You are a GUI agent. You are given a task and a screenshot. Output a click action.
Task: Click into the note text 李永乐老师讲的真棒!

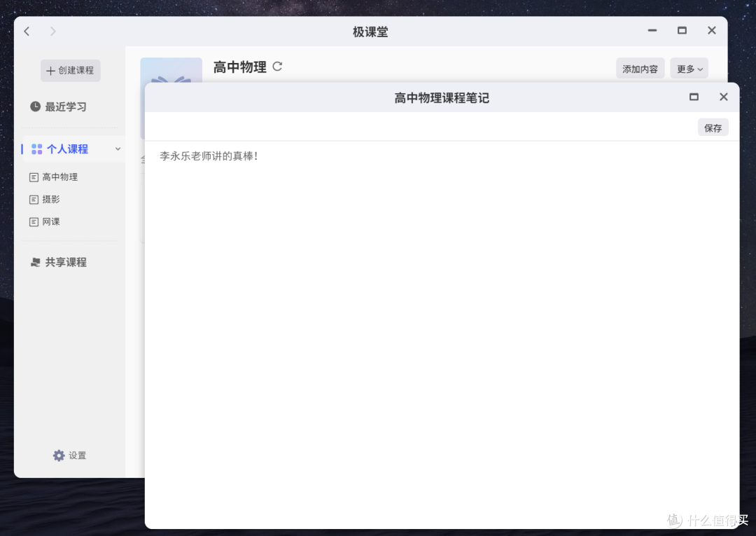(209, 156)
